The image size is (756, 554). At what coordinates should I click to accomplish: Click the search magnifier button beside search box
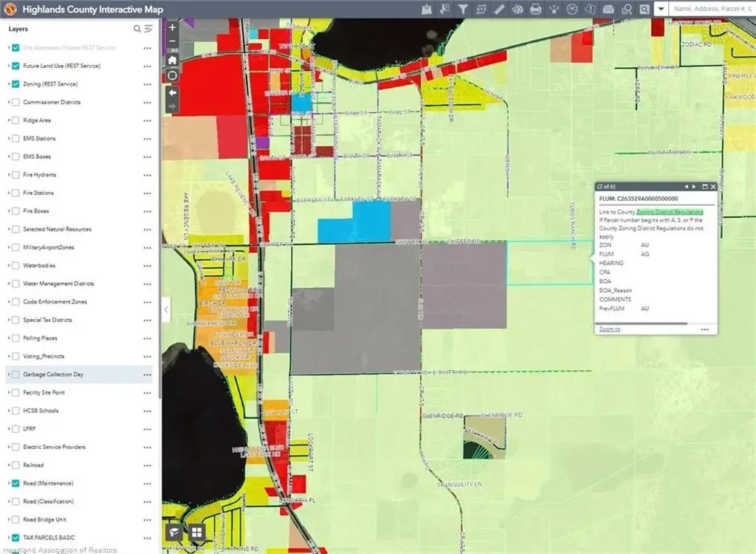pos(645,9)
